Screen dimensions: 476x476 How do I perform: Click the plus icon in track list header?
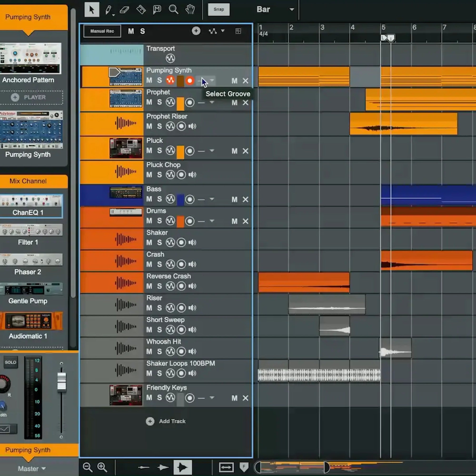coord(196,31)
